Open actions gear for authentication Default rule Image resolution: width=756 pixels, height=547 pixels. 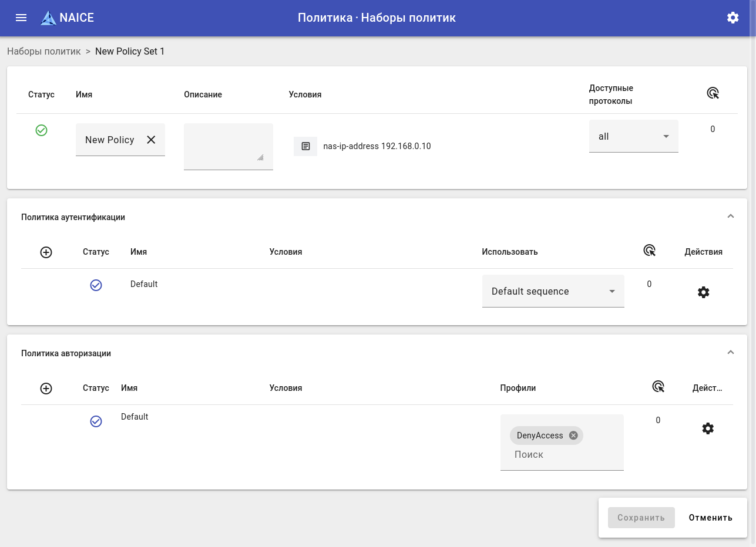point(703,292)
